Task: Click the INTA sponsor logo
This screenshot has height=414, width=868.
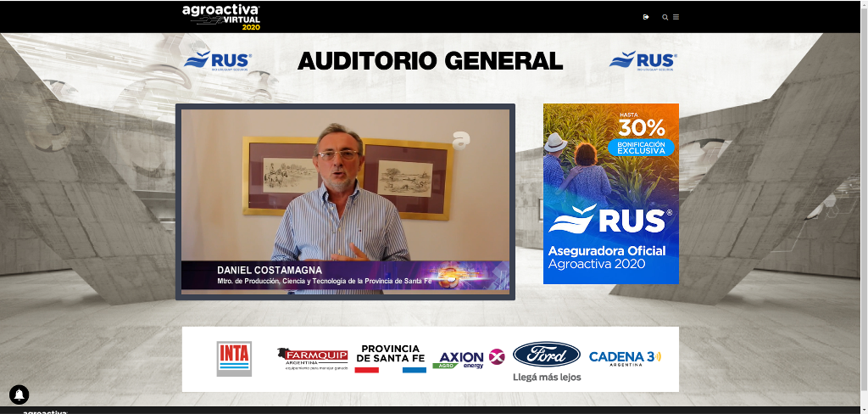Action: coord(234,358)
